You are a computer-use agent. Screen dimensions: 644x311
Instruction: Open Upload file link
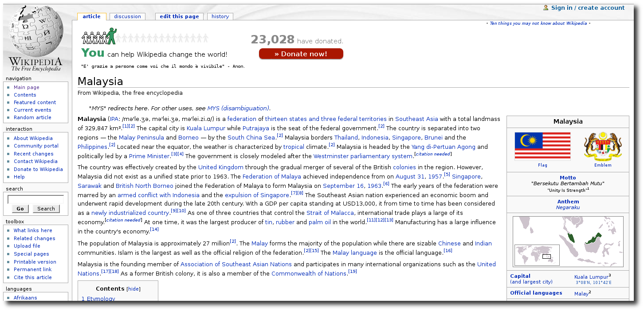tap(27, 246)
